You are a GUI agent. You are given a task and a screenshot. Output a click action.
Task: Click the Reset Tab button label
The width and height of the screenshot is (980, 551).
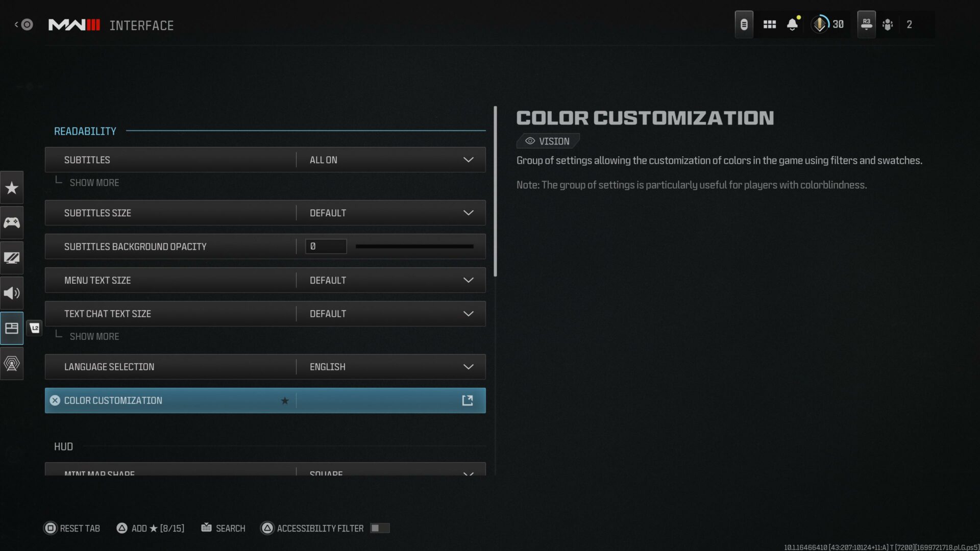point(80,528)
